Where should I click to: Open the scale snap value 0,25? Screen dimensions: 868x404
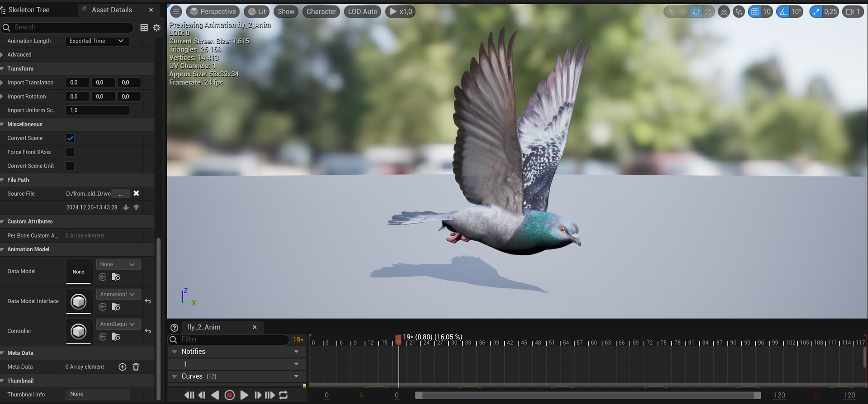click(830, 12)
